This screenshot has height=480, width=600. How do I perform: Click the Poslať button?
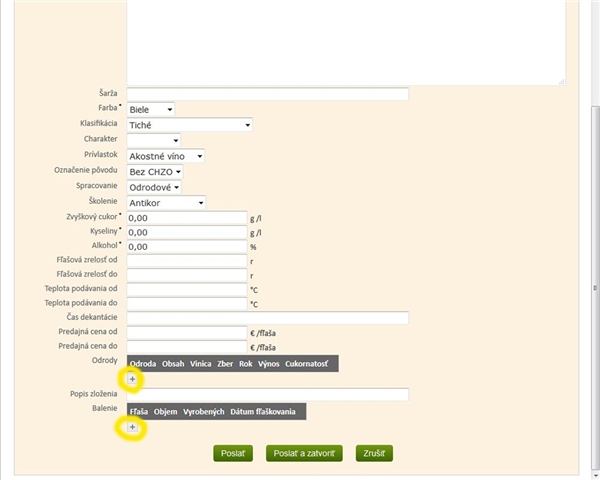[x=233, y=453]
